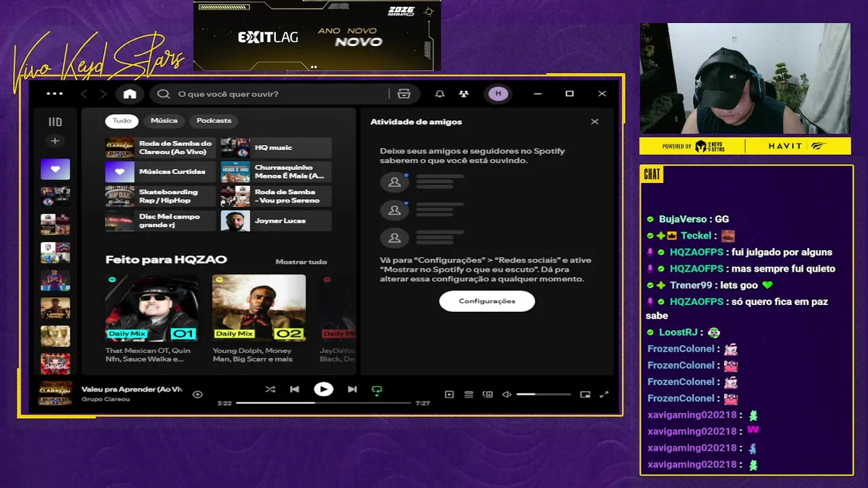Open 'Roda de Samba do Clareou (Ao Vivo)'
The width and height of the screenshot is (868, 488).
click(x=161, y=148)
